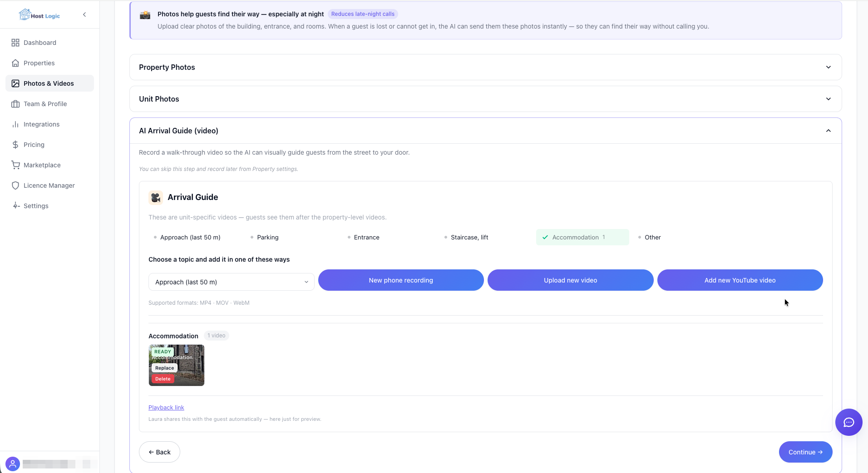This screenshot has height=473, width=868.
Task: Click Add new YouTube video
Action: (740, 280)
